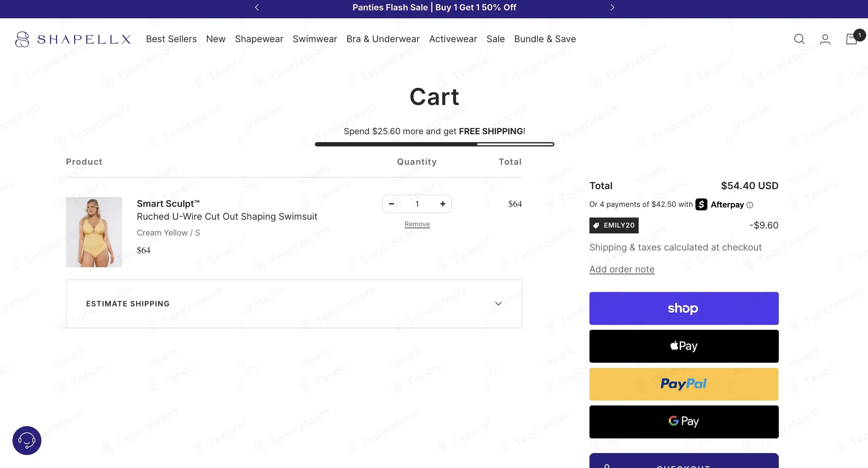Pay with Google Pay button
The image size is (868, 468).
coord(684,422)
